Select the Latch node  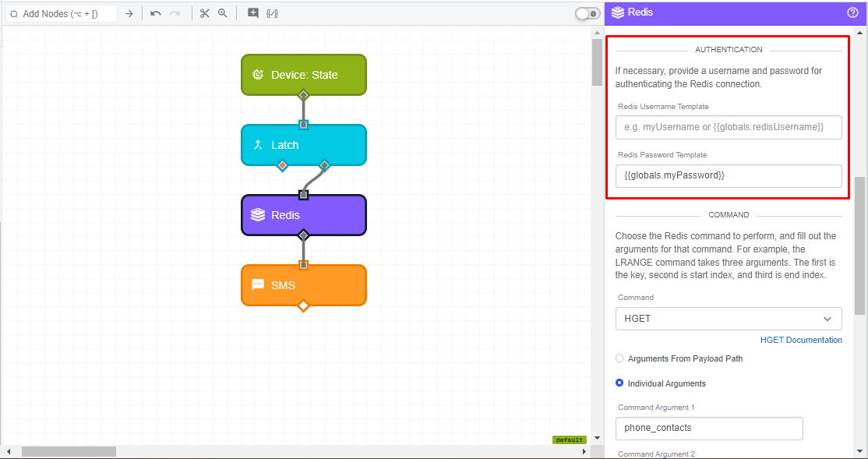(x=303, y=145)
